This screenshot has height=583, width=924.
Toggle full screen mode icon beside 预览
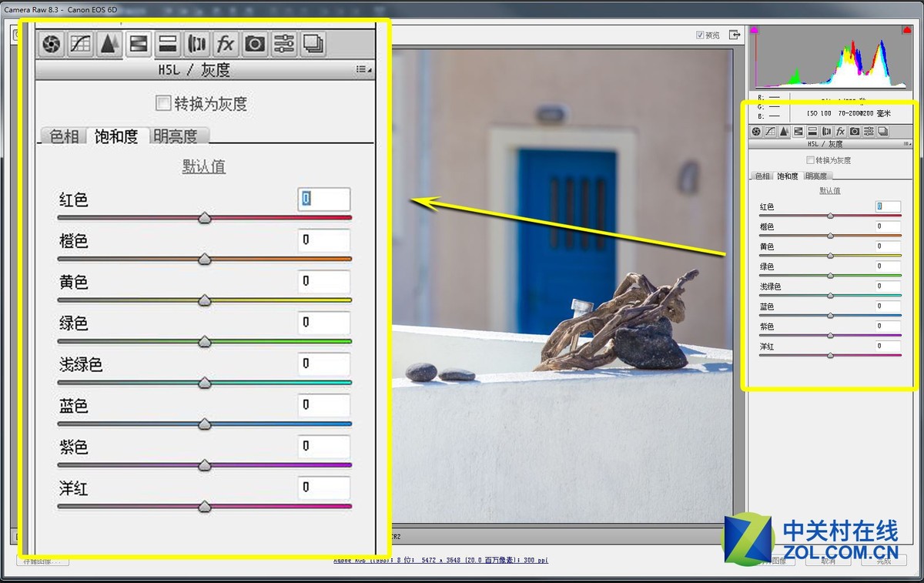735,35
